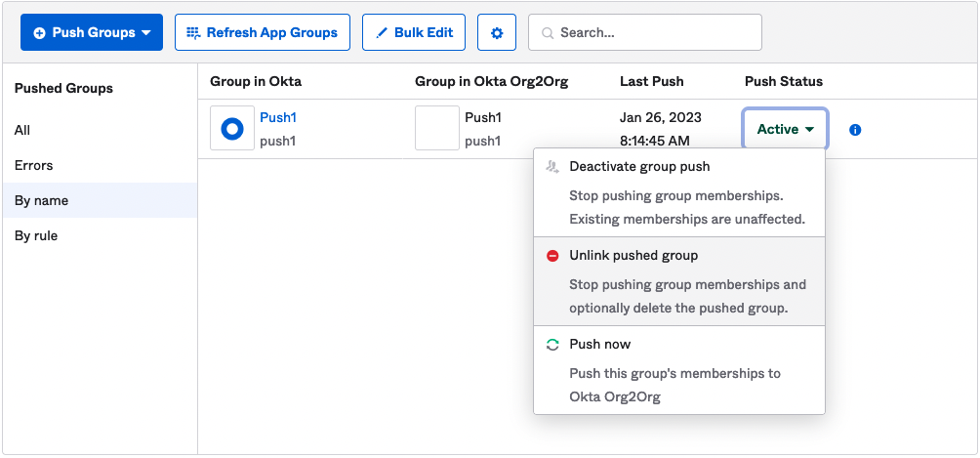Show All pushed groups in sidebar

(x=22, y=130)
